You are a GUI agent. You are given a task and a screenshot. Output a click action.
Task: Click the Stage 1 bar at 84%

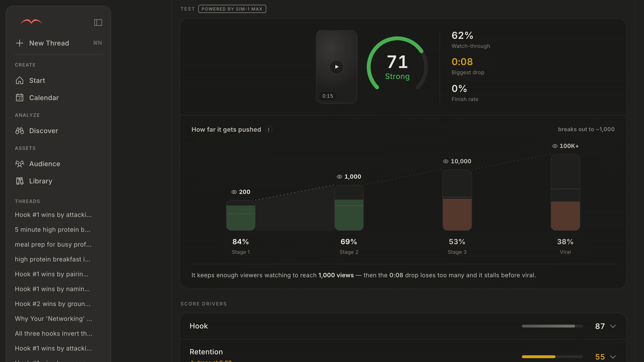coord(241,215)
